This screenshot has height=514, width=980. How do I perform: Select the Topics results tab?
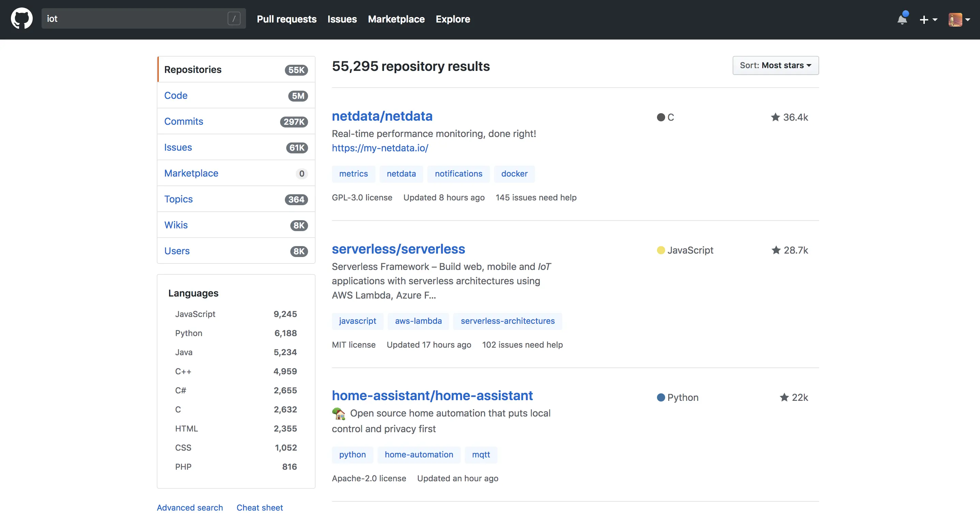click(179, 199)
